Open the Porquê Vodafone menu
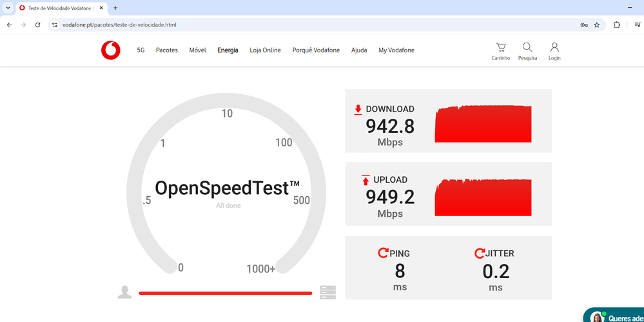The height and width of the screenshot is (322, 644). [x=316, y=50]
